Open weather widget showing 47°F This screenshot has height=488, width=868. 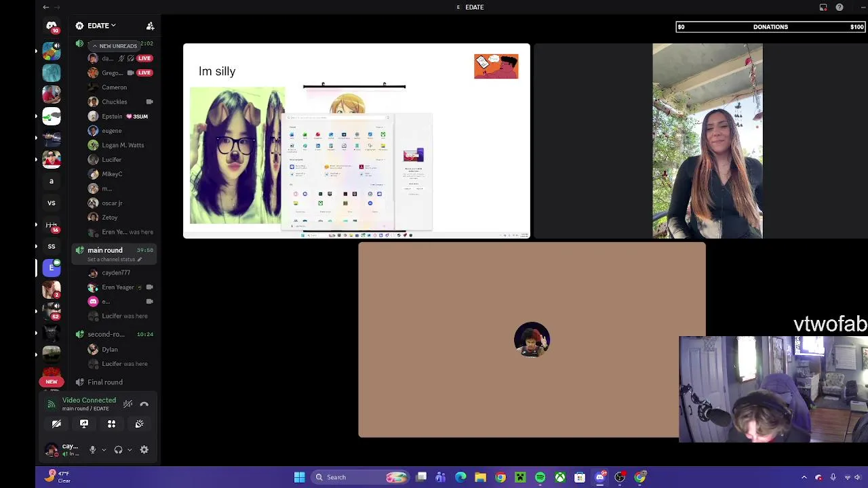57,477
